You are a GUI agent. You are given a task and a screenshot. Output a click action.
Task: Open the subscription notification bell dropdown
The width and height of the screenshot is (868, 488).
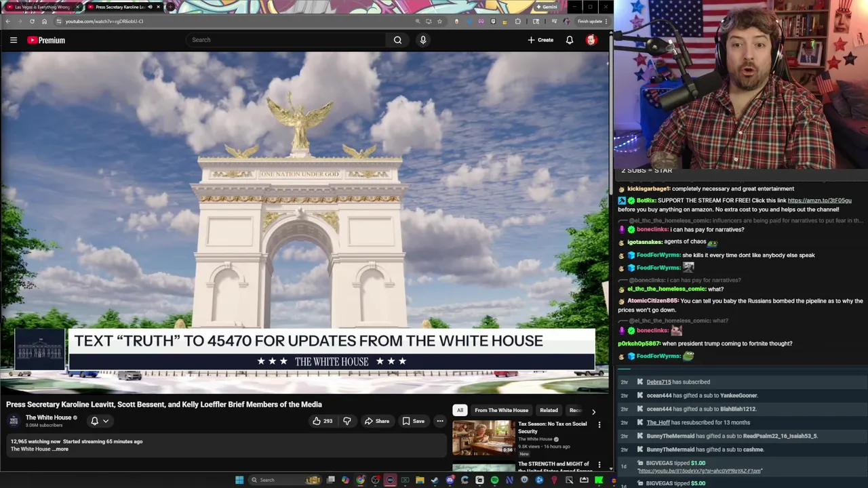(99, 421)
